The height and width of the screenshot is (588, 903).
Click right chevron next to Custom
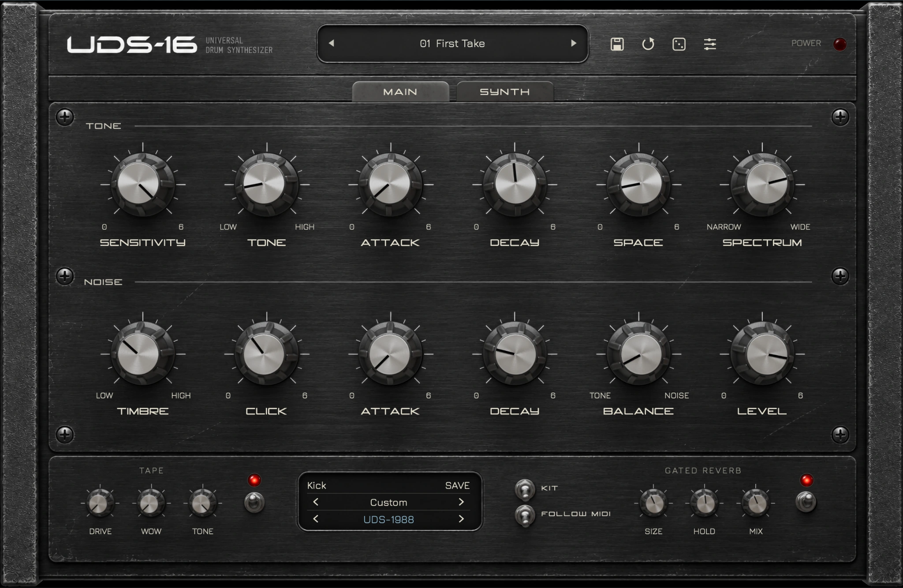click(461, 502)
